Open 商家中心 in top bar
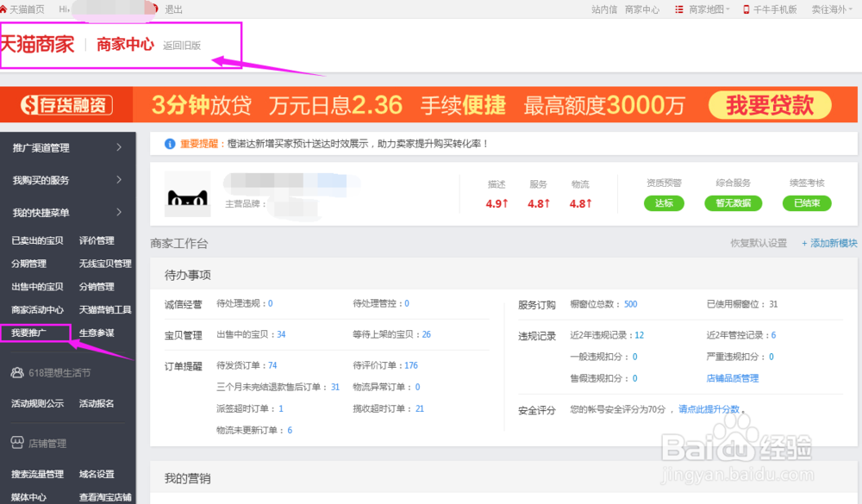This screenshot has height=504, width=862. pyautogui.click(x=642, y=9)
